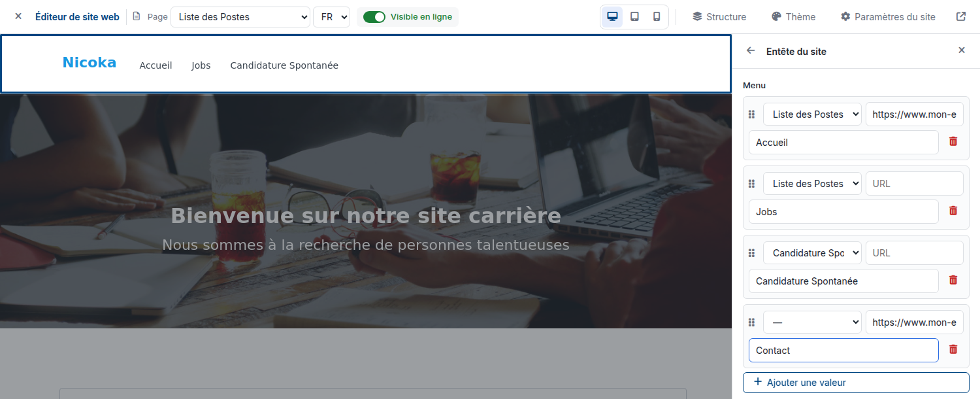980x399 pixels.
Task: Delete the Jobs menu entry
Action: coord(953,211)
